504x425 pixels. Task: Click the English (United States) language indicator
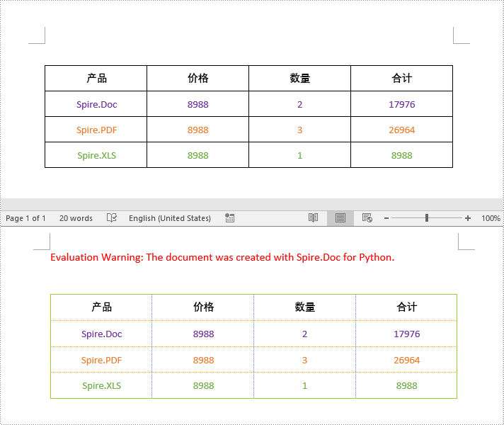[170, 218]
